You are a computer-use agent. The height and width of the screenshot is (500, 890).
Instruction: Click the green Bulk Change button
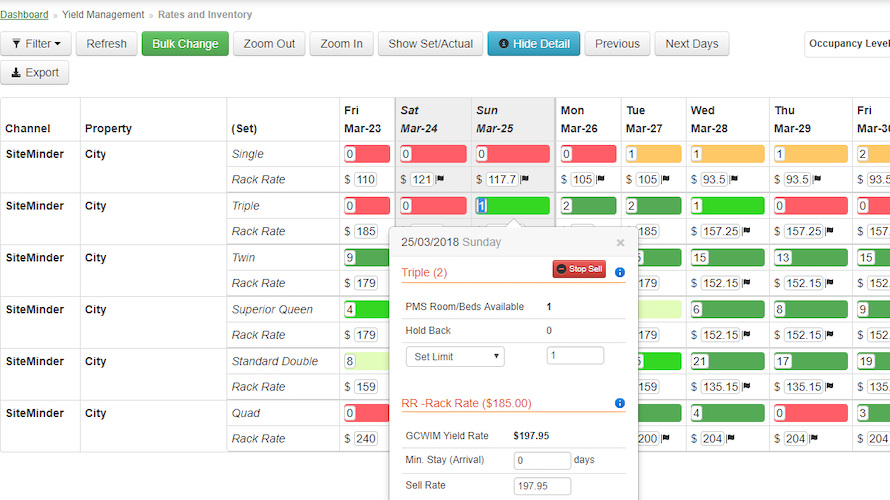click(185, 44)
